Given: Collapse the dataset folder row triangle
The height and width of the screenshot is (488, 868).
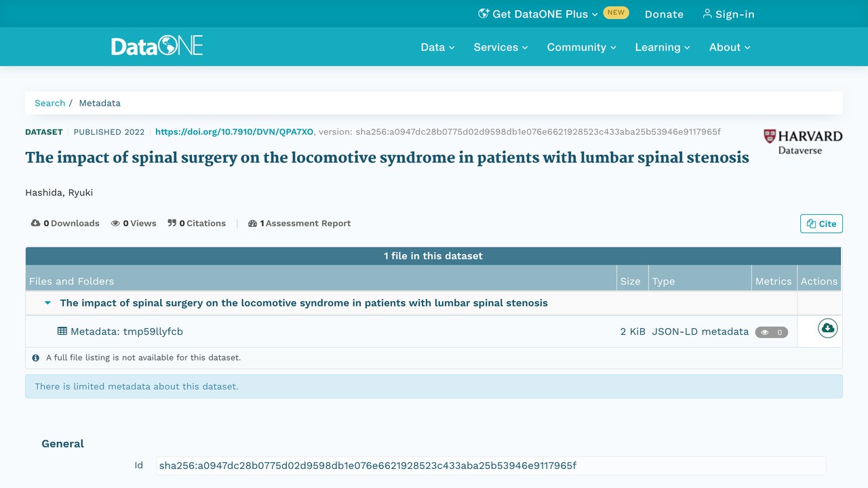Looking at the screenshot, I should 47,303.
